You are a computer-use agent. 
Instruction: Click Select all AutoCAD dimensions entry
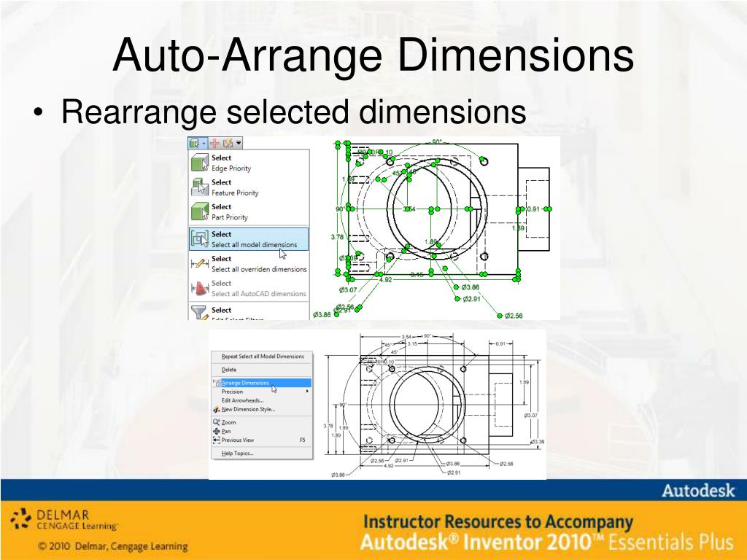(249, 289)
